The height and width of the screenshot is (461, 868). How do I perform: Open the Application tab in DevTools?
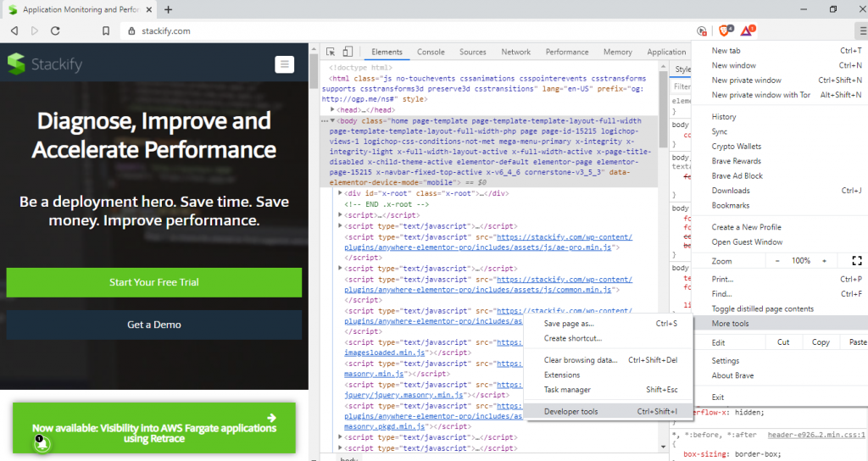tap(666, 52)
